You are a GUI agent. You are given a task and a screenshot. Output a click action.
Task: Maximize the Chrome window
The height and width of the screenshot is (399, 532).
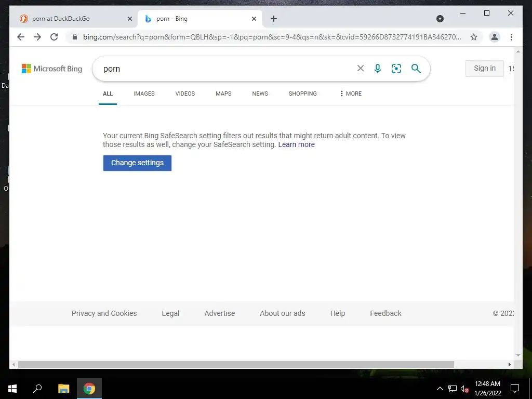pyautogui.click(x=486, y=13)
